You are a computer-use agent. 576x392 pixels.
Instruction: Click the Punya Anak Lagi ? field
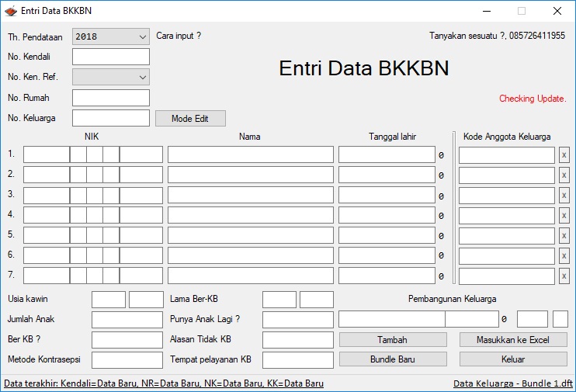point(298,320)
